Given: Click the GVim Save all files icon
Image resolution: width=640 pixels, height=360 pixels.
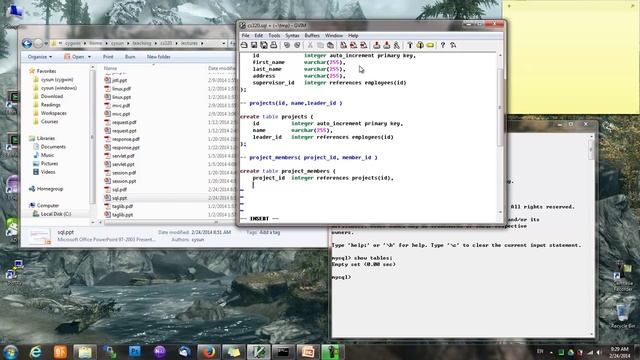Looking at the screenshot, I should tap(264, 45).
